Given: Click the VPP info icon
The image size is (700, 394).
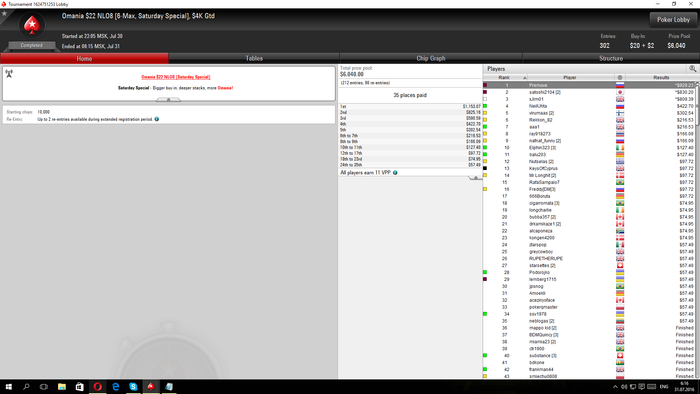Looking at the screenshot, I should click(x=395, y=173).
